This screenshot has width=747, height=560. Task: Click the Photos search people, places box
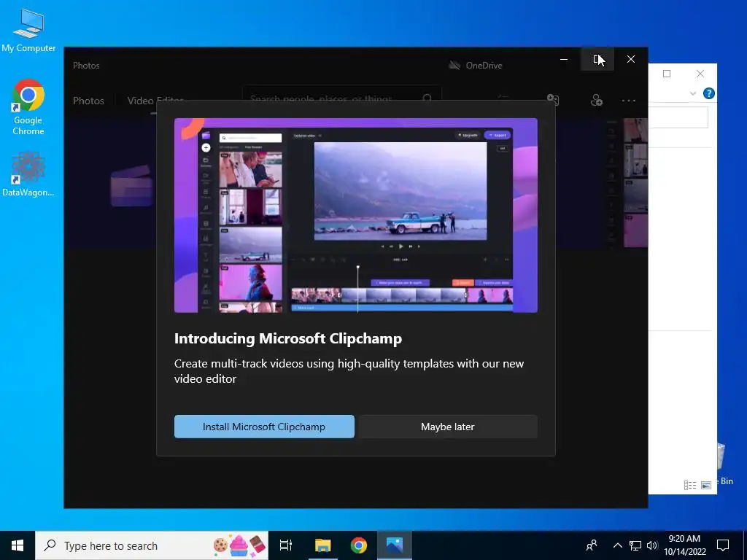tap(341, 98)
